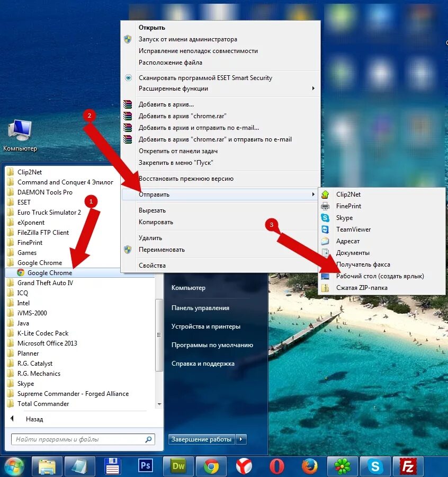The height and width of the screenshot is (477, 448).
Task: Select Восстановить прежнюю версию entry
Action: tap(186, 179)
